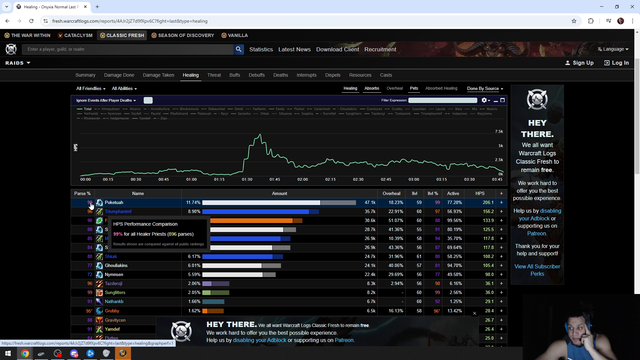Click the Gravitycon row class icon
This screenshot has width=640, height=360.
click(x=99, y=320)
